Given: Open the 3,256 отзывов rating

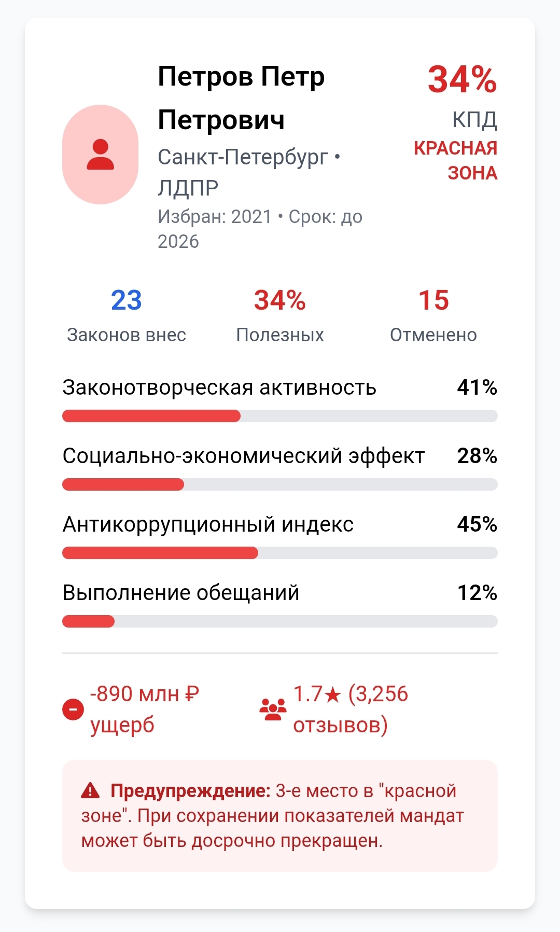Looking at the screenshot, I should 351,709.
